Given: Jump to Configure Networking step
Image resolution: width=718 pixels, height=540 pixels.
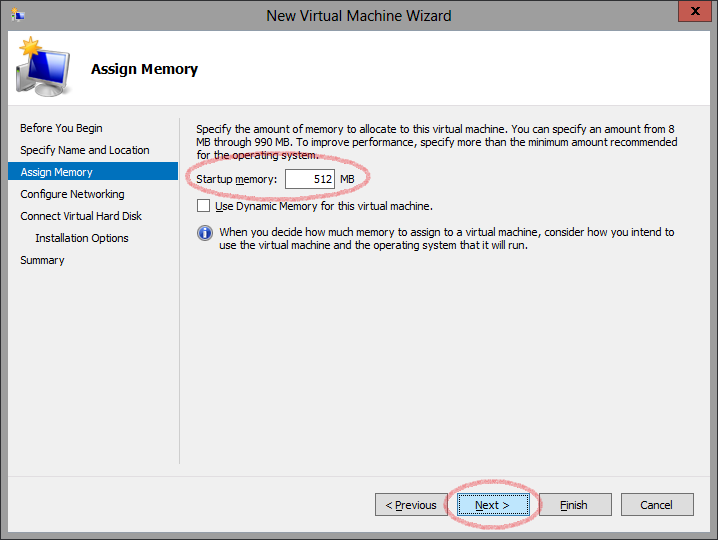Looking at the screenshot, I should click(72, 194).
